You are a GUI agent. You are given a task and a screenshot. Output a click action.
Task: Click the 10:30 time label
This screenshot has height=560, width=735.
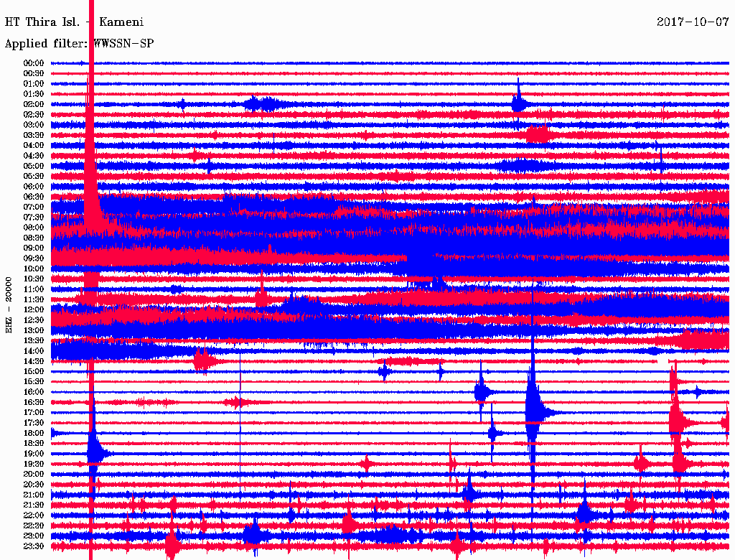[34, 279]
